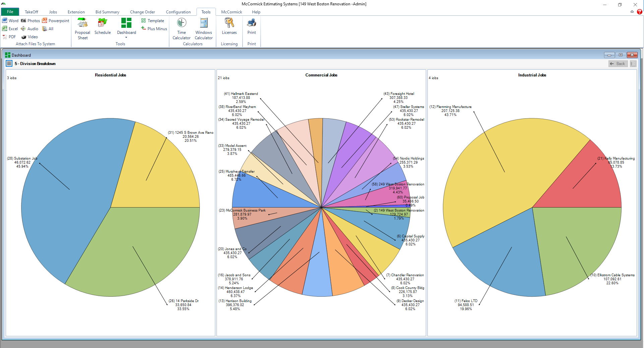Screen dimensions: 644x348
Task: Open the Schedule tool
Action: click(x=103, y=26)
